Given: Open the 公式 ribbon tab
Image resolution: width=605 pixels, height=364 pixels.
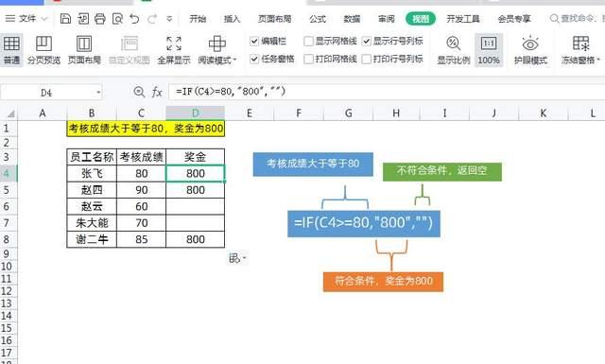Looking at the screenshot, I should point(318,19).
